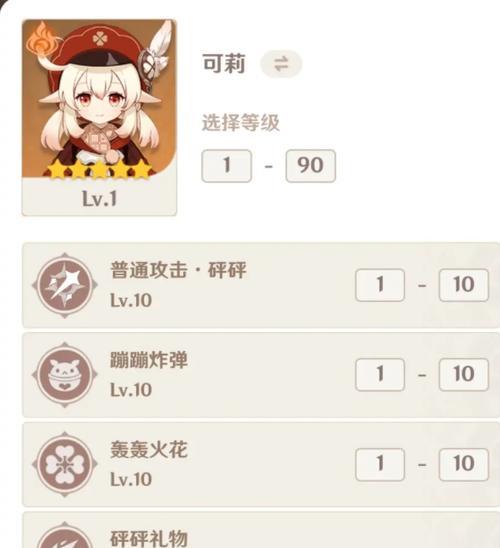500x548 pixels.
Task: Tap the 可莉 character name
Action: point(224,64)
